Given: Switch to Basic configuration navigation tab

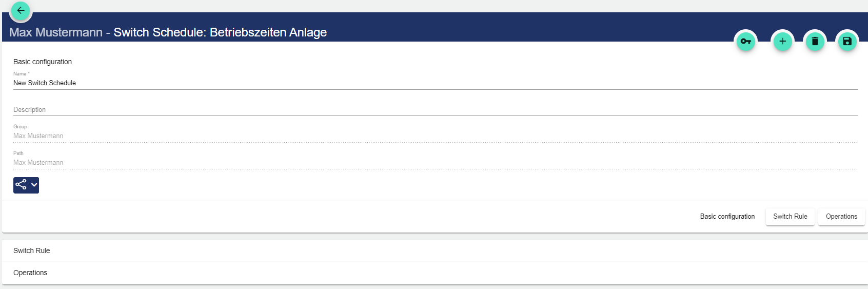Looking at the screenshot, I should point(727,217).
